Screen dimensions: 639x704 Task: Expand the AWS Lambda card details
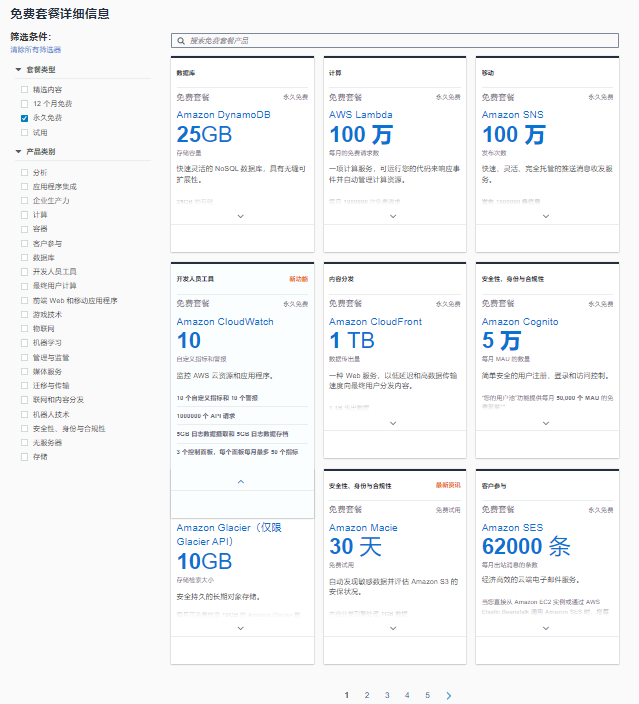[x=393, y=216]
